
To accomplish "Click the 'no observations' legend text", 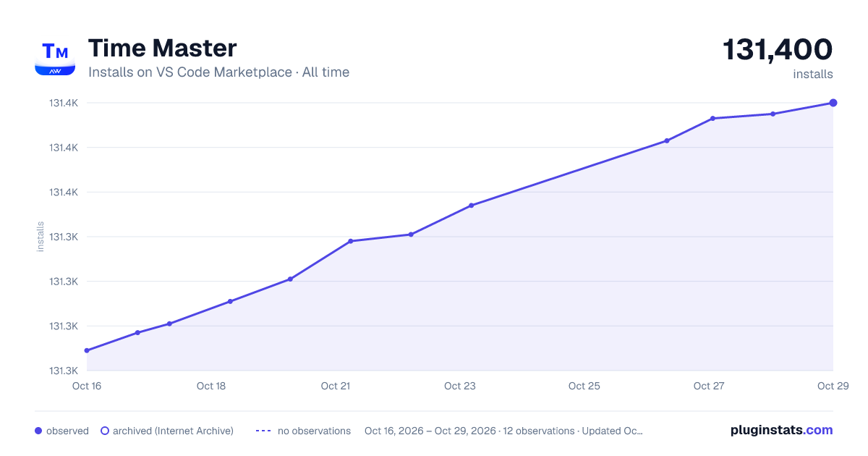I will (314, 431).
